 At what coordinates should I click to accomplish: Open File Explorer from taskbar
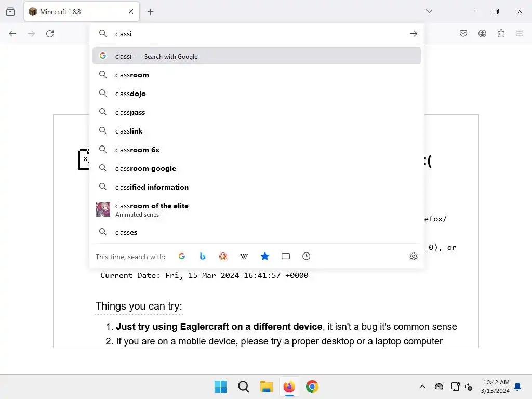click(x=267, y=387)
